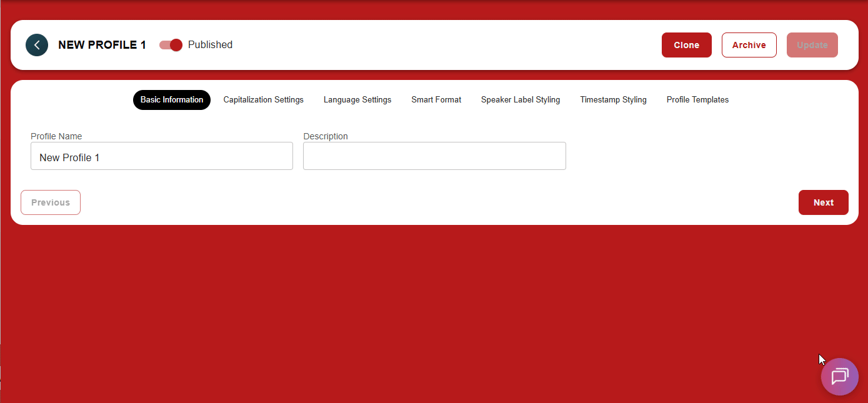
Task: Click the Clone button
Action: click(x=686, y=45)
